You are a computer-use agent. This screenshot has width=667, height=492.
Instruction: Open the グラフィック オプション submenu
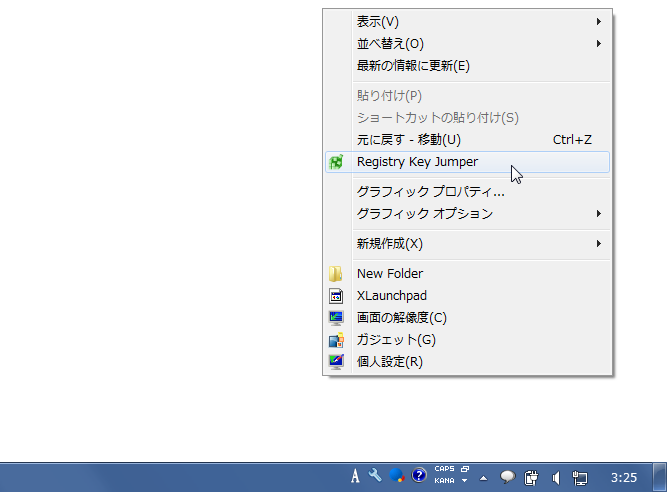coord(467,213)
